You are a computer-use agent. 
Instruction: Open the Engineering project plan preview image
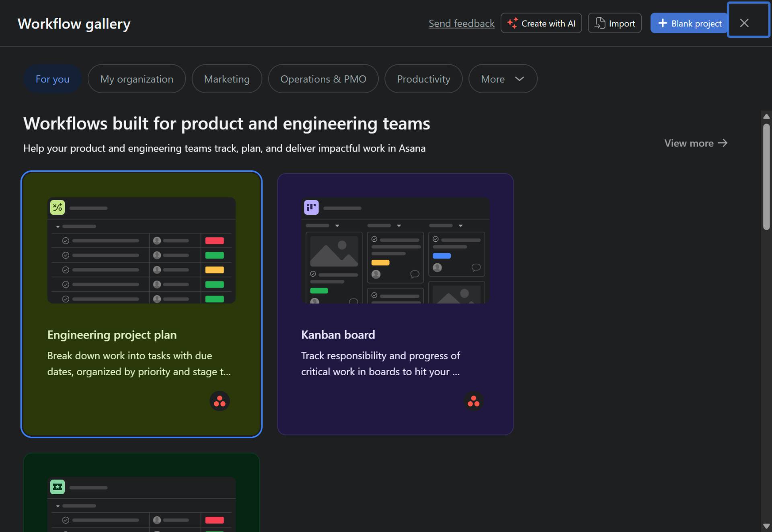(x=142, y=250)
